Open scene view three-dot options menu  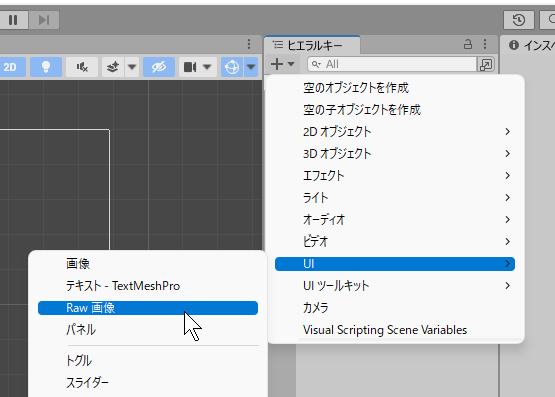(x=249, y=44)
